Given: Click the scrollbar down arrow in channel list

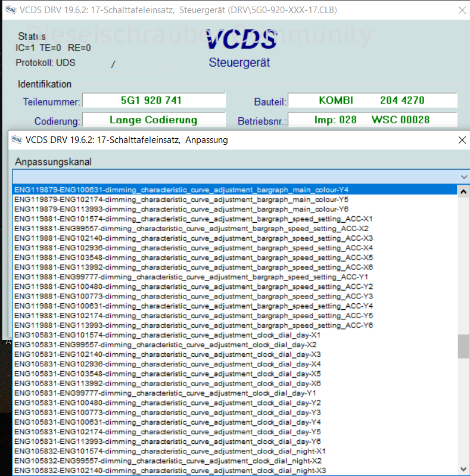Looking at the screenshot, I should [463, 469].
